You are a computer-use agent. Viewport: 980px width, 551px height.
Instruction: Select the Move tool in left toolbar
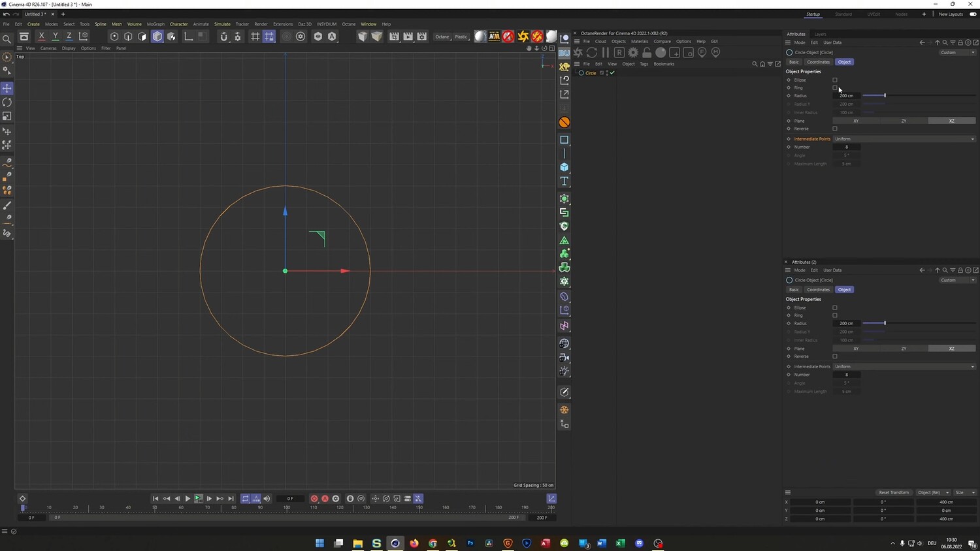point(7,88)
